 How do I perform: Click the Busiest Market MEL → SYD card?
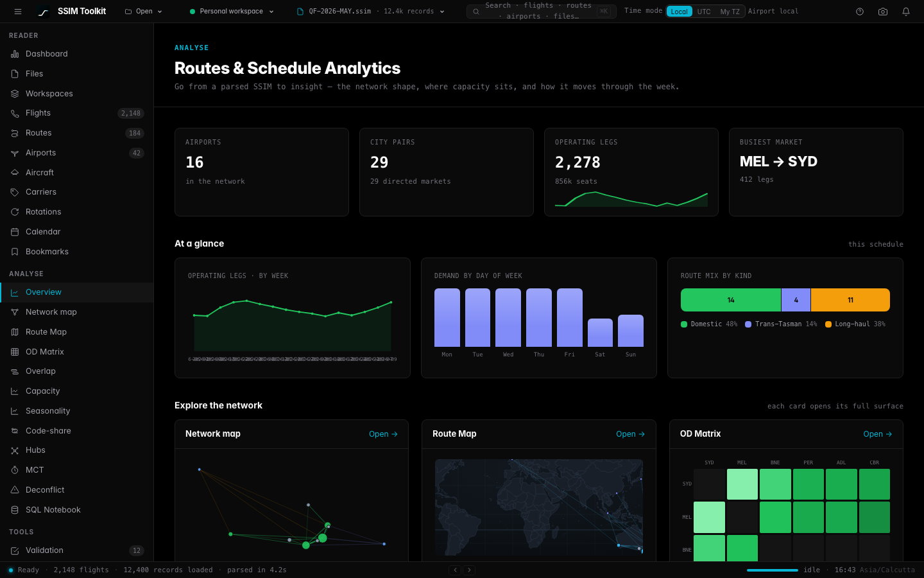[x=816, y=172]
